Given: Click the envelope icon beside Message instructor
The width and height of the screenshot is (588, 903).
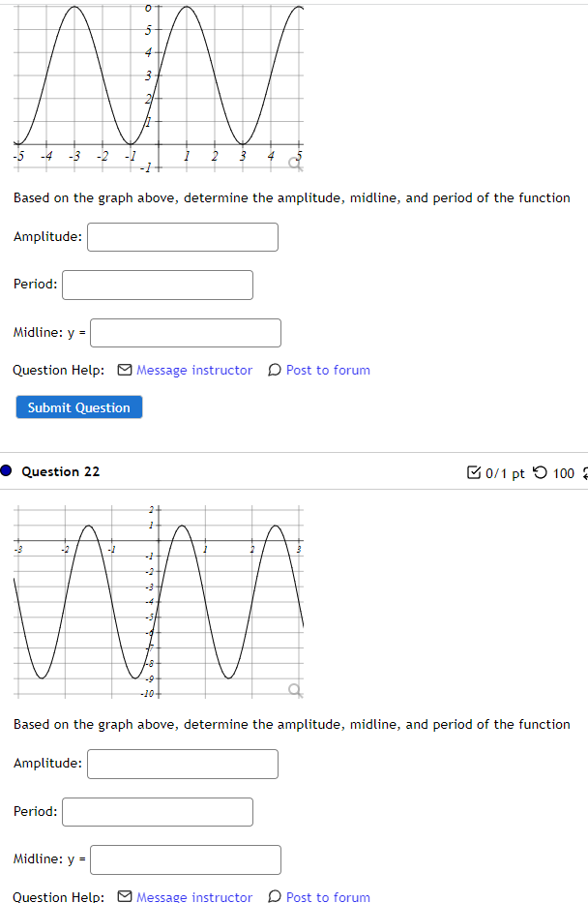Looking at the screenshot, I should point(126,370).
